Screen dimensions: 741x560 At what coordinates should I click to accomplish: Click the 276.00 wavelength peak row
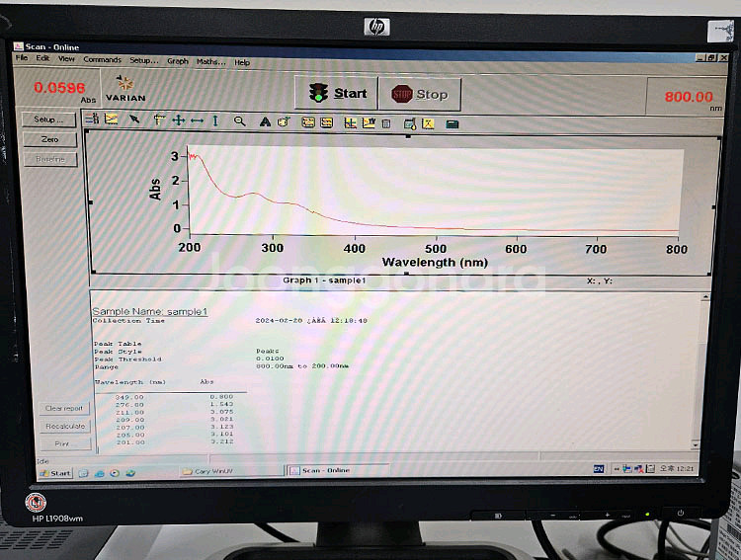click(x=175, y=405)
